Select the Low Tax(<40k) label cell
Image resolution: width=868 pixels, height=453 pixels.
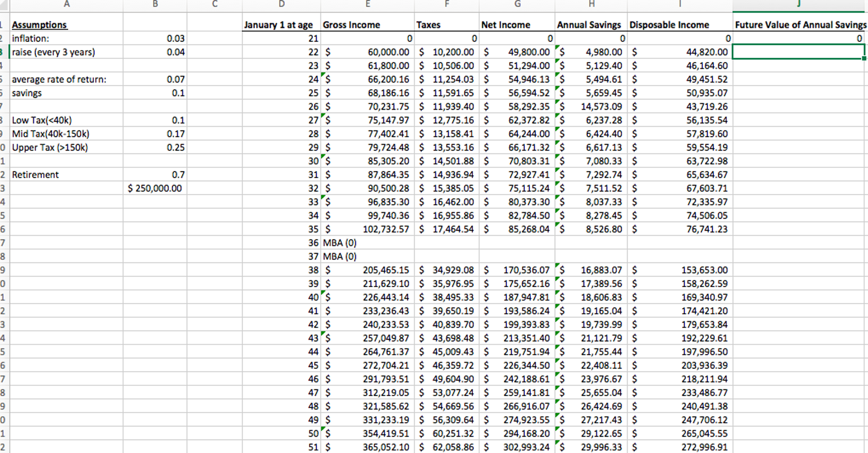click(x=66, y=120)
